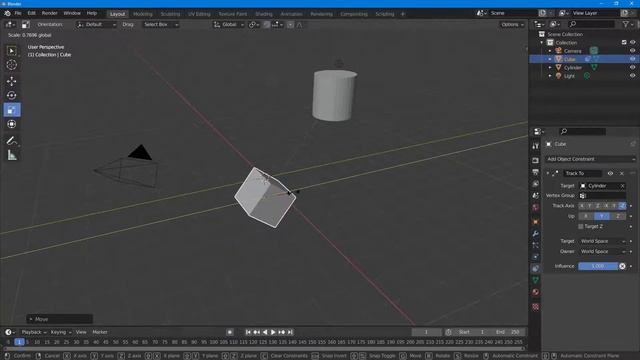Viewport: 640px width, 360px height.
Task: Open the Owner World Space dropdown
Action: pos(602,251)
